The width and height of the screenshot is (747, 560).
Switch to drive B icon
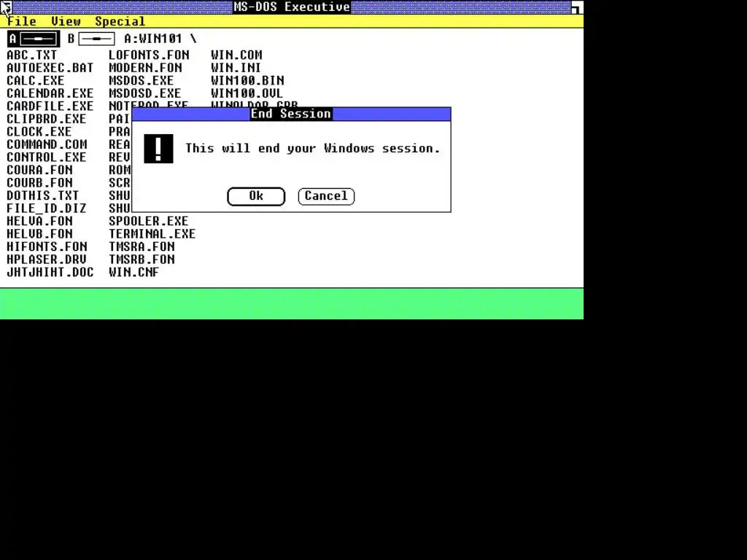91,39
